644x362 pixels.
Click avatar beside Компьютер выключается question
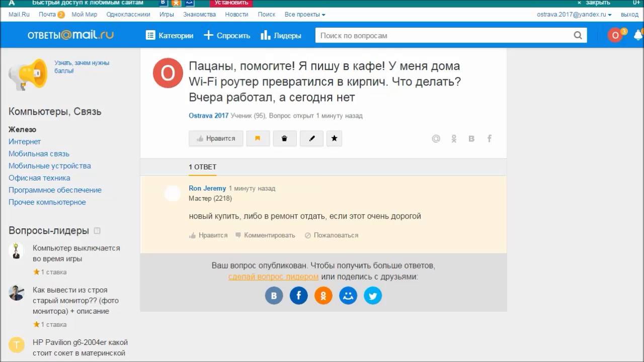tap(16, 251)
